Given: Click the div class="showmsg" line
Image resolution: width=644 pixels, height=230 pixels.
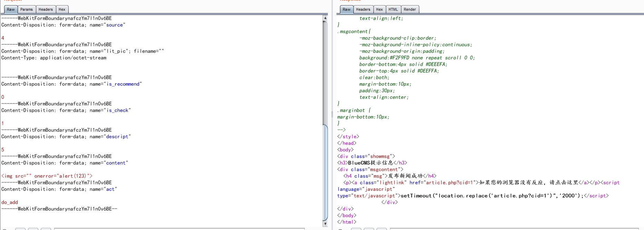Looking at the screenshot, I should point(366,156).
